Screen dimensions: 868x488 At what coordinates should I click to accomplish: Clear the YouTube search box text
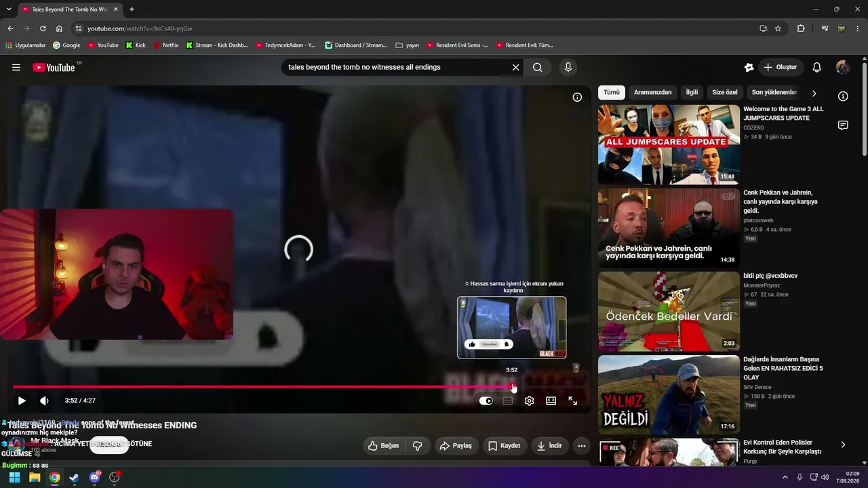(515, 67)
